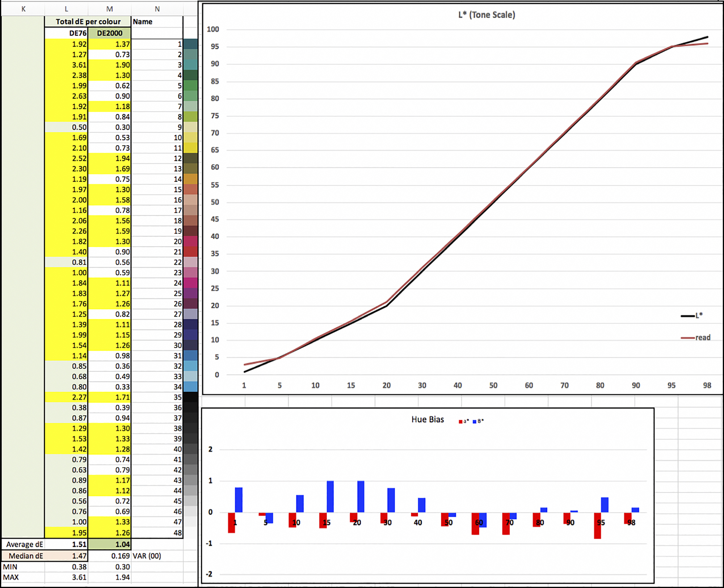Select the red swatch for colour 21

coord(191,252)
